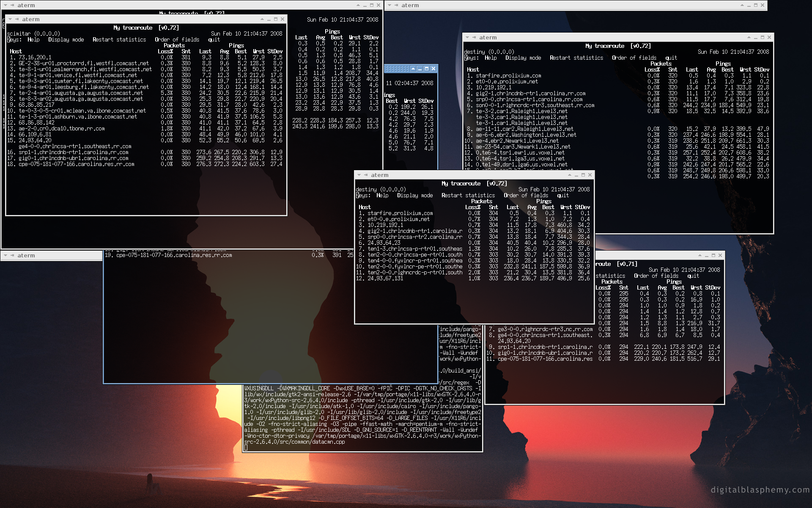Open window menu of back top-left aterm
The width and height of the screenshot is (812, 508).
[6, 6]
